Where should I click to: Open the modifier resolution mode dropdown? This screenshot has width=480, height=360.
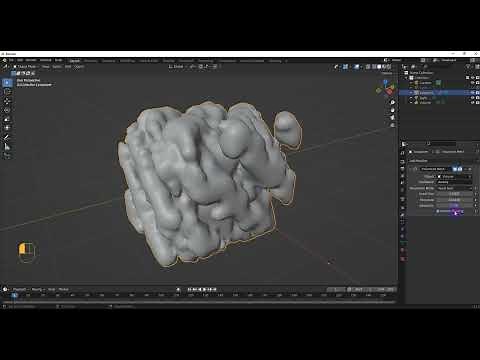coord(454,188)
